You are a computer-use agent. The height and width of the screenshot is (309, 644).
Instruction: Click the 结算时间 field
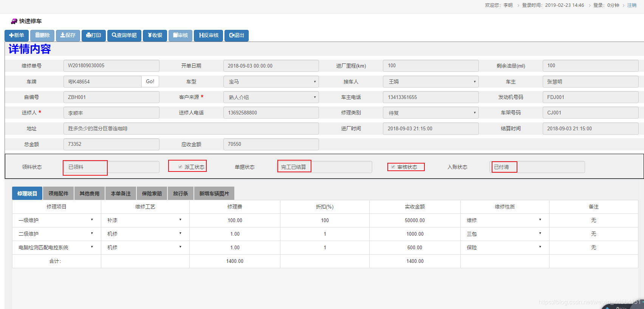[x=590, y=128]
